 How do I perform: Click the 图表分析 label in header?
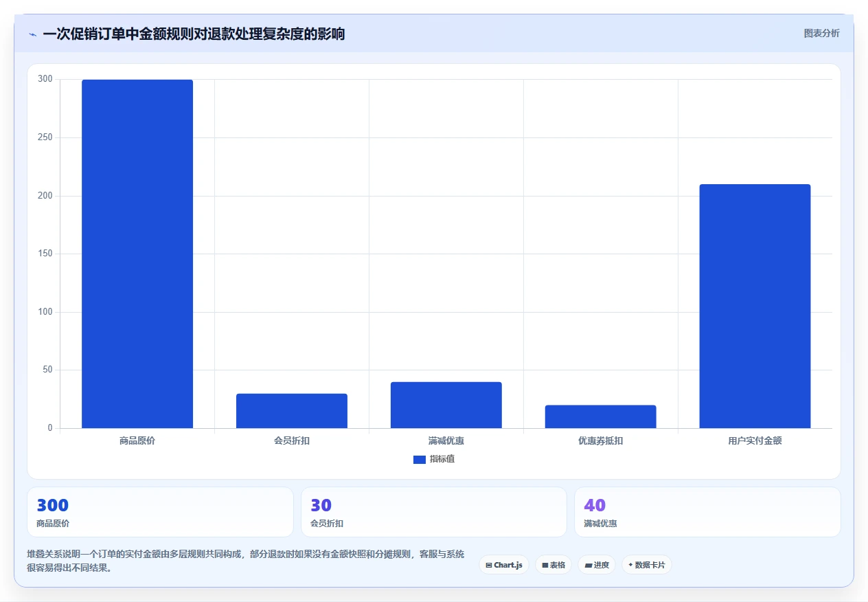pos(821,33)
